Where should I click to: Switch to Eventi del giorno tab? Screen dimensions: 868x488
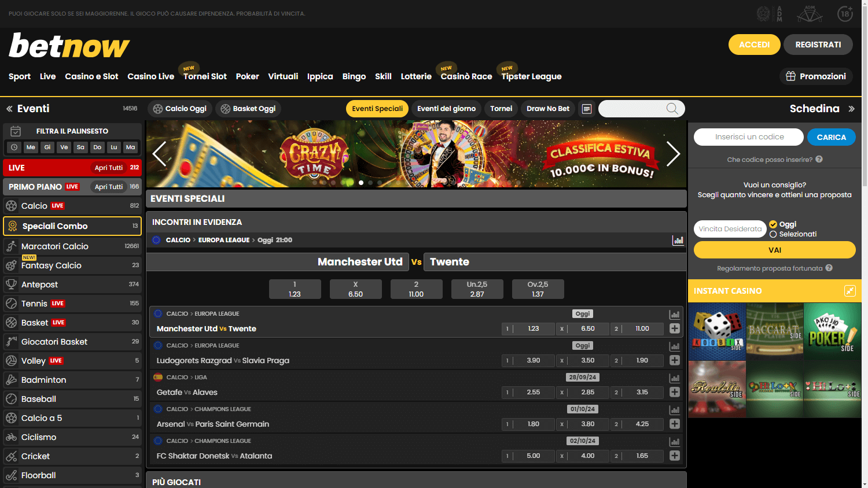(x=446, y=109)
